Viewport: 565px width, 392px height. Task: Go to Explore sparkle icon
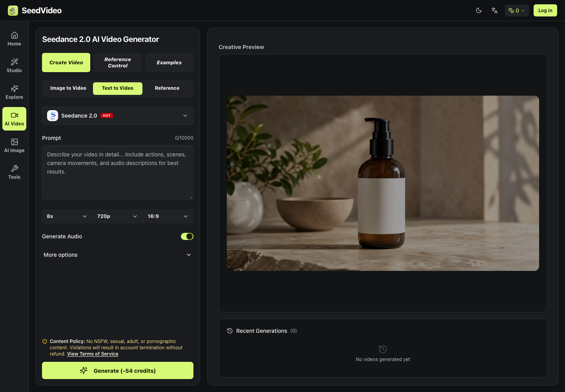(15, 89)
